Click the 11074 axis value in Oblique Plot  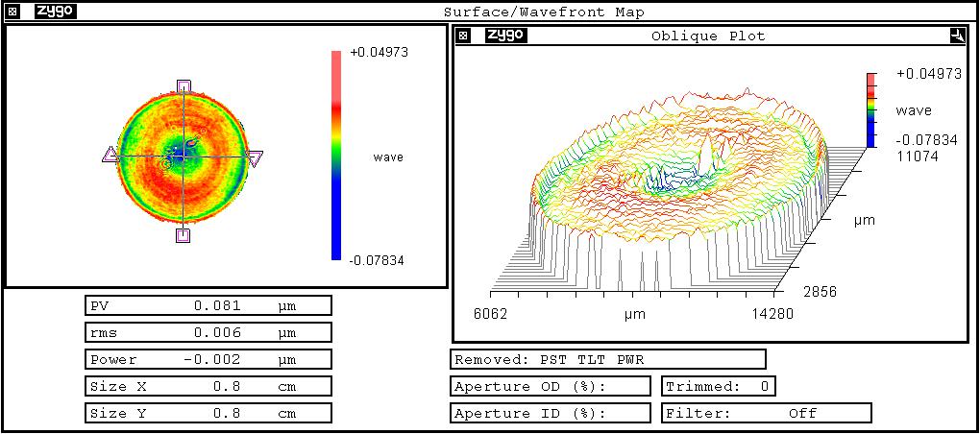[917, 157]
